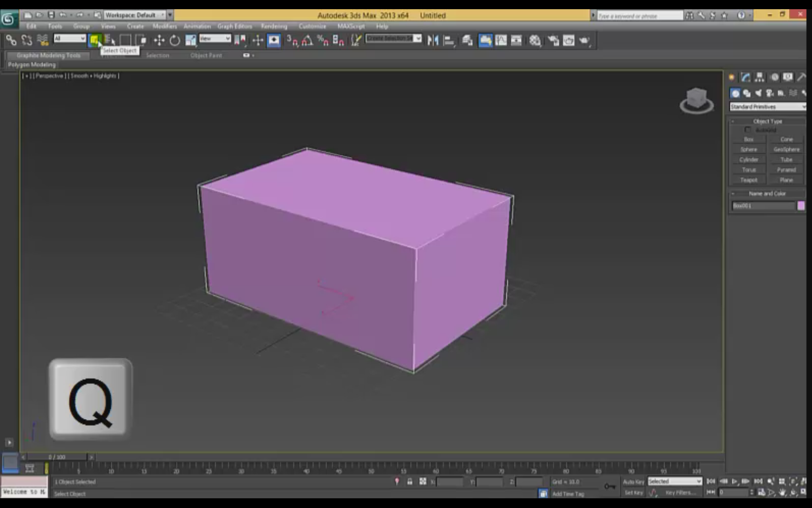This screenshot has width=812, height=508.
Task: Toggle the selection lock icon
Action: click(410, 481)
